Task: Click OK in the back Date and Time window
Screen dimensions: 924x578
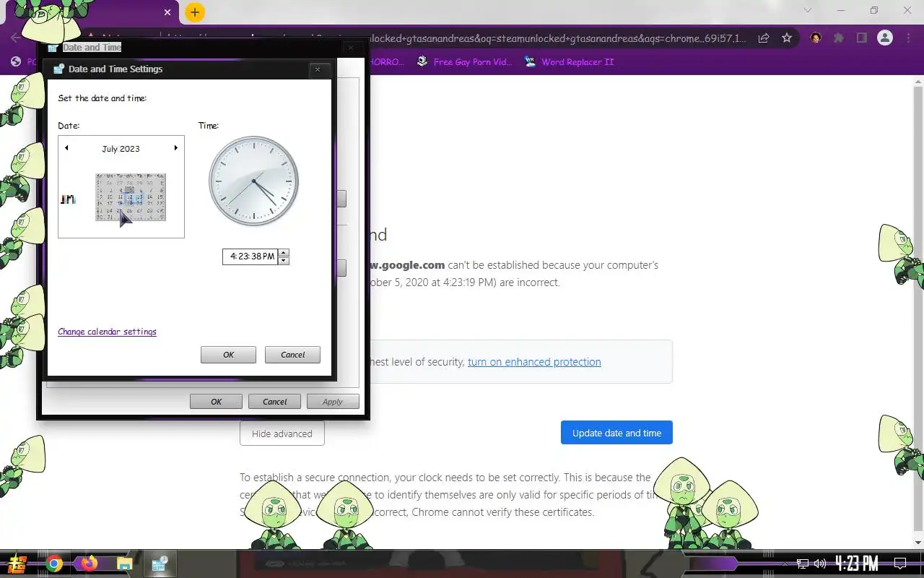Action: click(x=216, y=402)
